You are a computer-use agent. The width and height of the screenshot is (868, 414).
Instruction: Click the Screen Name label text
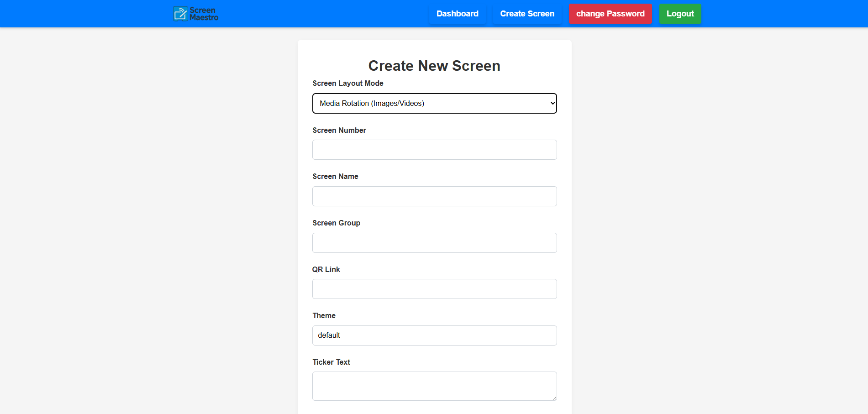[x=335, y=177]
